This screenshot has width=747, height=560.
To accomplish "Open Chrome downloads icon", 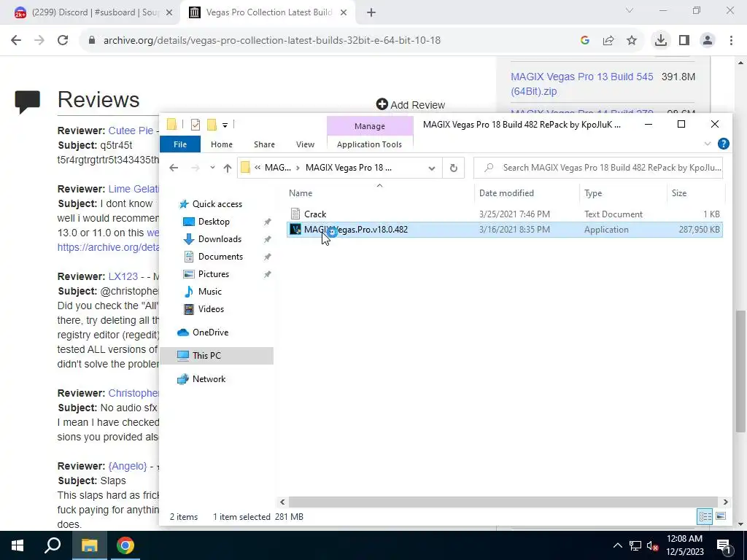I will pyautogui.click(x=661, y=41).
